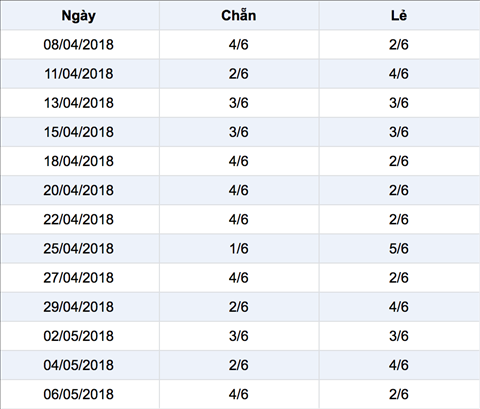Viewport: 480px width, 409px height.
Task: Select the date cell 02/05/2018
Action: click(x=79, y=336)
